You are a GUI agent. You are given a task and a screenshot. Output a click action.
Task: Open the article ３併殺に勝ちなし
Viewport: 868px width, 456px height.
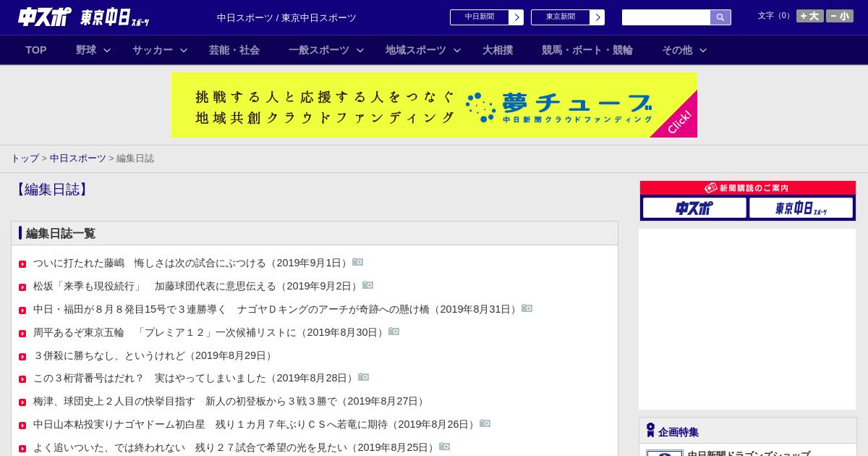(155, 355)
